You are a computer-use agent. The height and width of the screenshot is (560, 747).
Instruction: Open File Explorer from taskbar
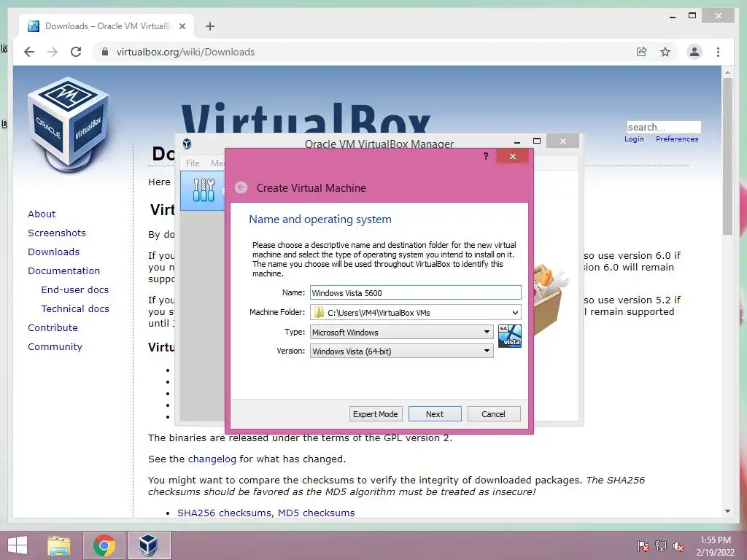(x=58, y=545)
